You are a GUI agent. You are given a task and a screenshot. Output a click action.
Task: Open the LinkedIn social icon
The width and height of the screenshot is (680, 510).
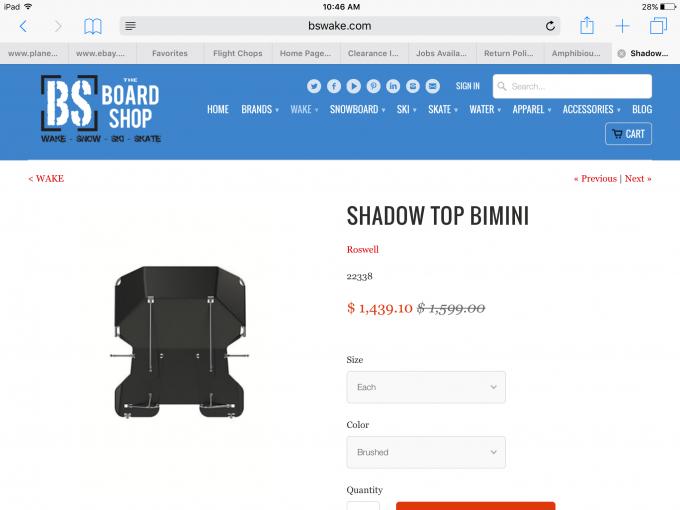point(393,86)
